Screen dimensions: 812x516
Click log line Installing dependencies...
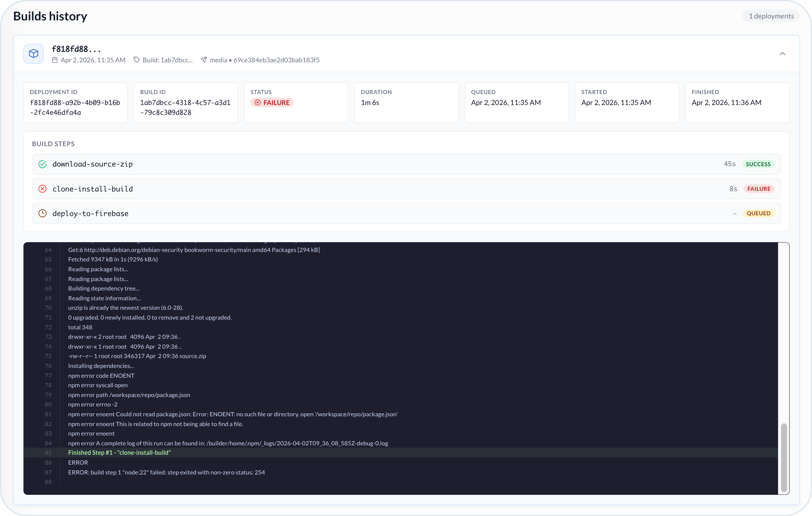pos(101,366)
